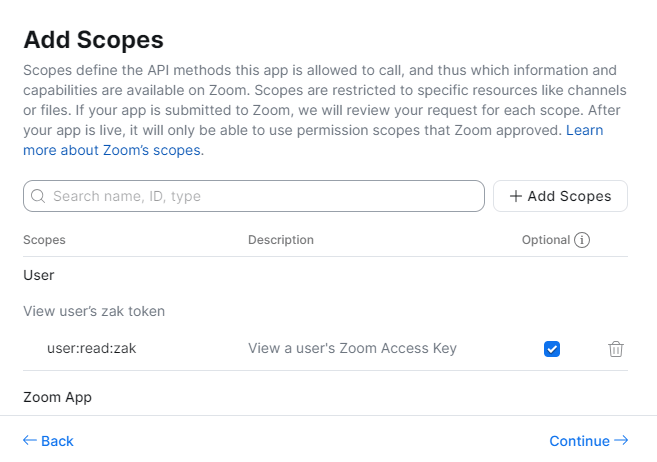Viewport: 657px width, 462px height.
Task: Click the Add Scopes page title
Action: [x=93, y=40]
